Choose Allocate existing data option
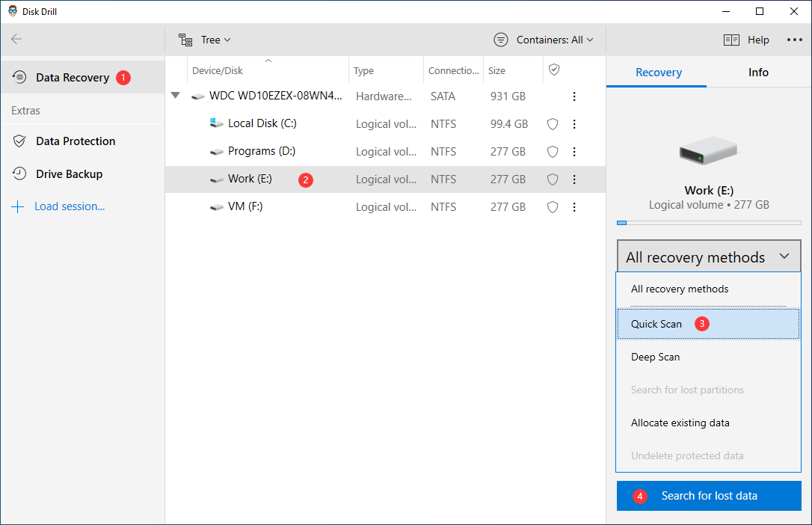 708,423
